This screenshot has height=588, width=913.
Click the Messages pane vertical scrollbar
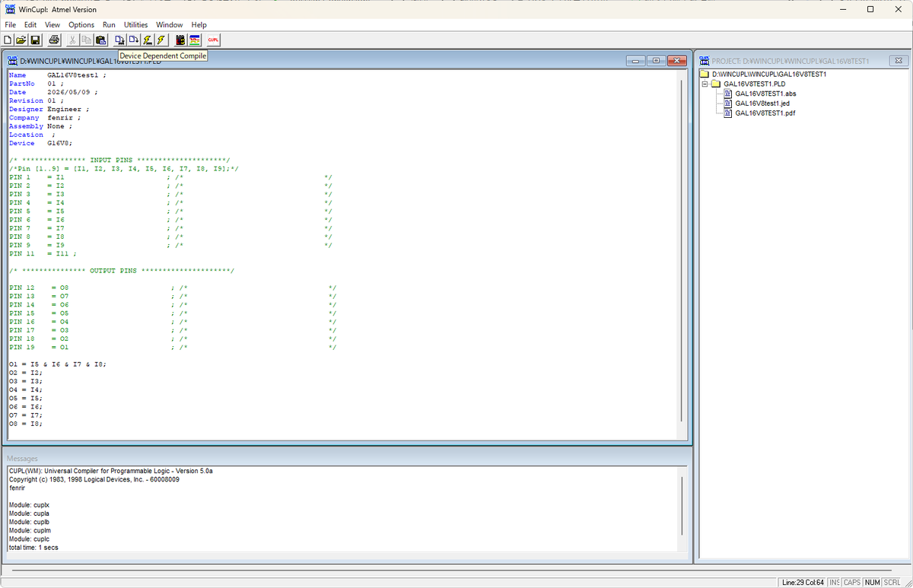[682, 507]
